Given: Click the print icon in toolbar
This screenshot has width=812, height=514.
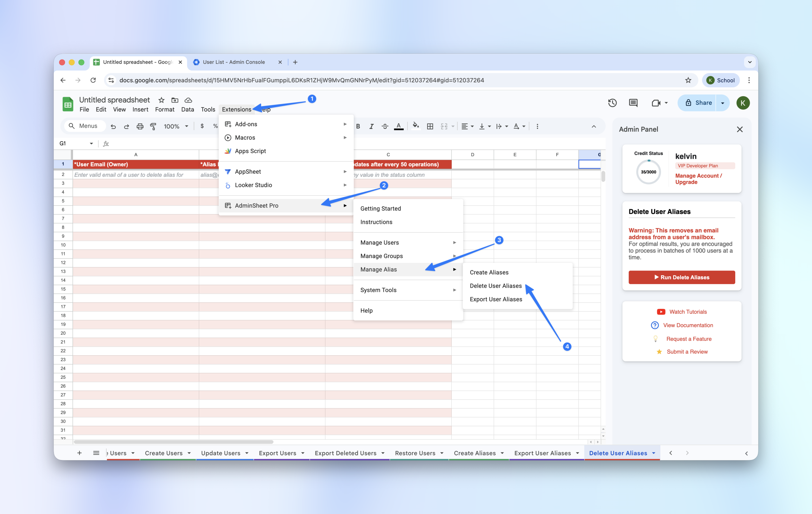Looking at the screenshot, I should pyautogui.click(x=140, y=126).
